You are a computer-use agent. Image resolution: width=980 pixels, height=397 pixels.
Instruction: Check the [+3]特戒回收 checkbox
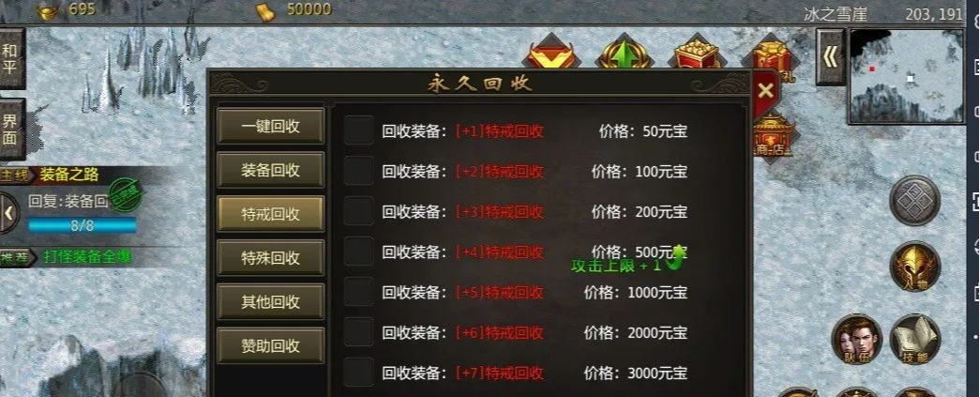359,210
